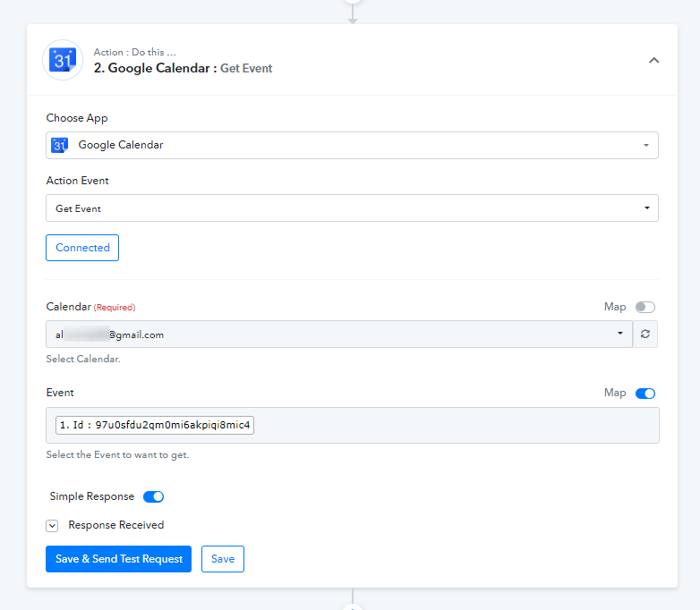Collapse the action step with the chevron
The height and width of the screenshot is (610, 700).
click(x=653, y=60)
